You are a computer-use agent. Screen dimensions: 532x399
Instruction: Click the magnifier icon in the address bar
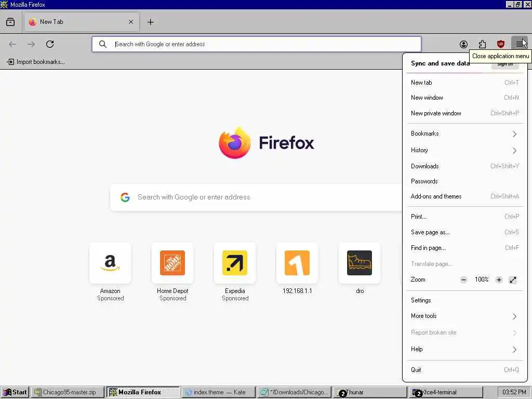coord(102,44)
